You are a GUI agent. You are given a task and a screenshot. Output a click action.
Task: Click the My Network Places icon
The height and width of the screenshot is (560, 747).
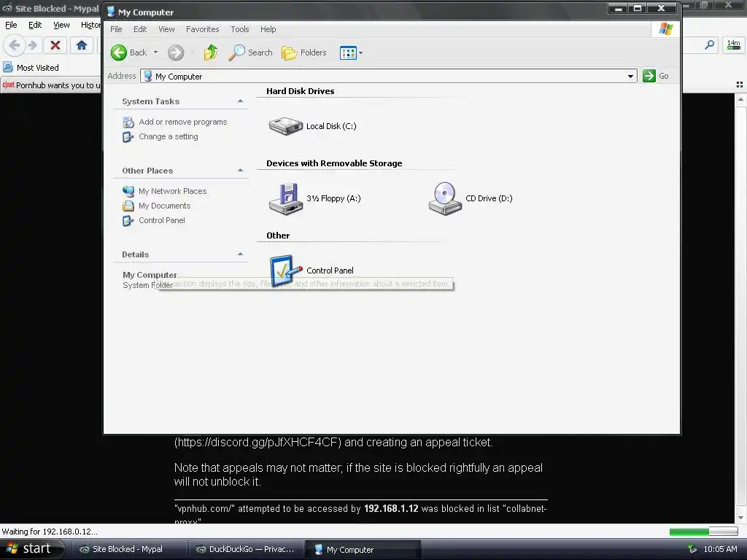(x=128, y=192)
